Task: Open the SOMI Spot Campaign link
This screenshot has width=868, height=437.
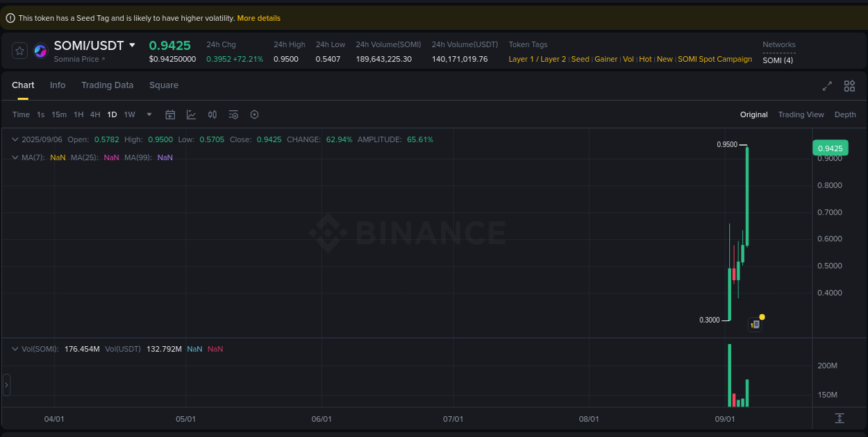Action: [x=715, y=59]
